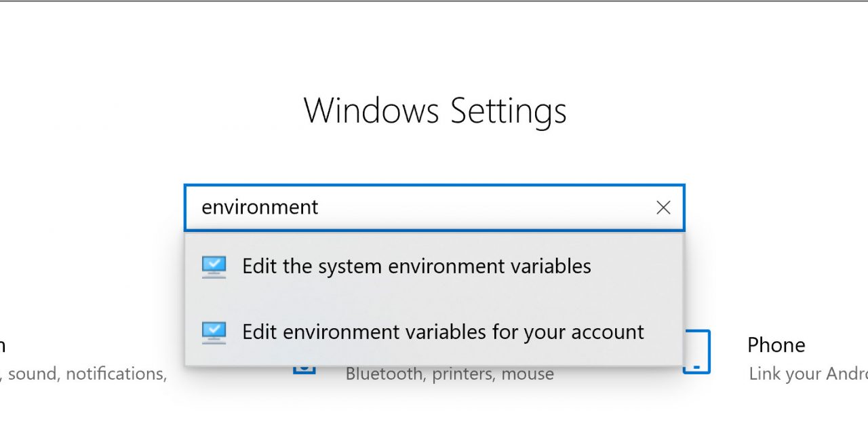Click the word 'mouse' in Devices description
The image size is (868, 434).
[529, 374]
